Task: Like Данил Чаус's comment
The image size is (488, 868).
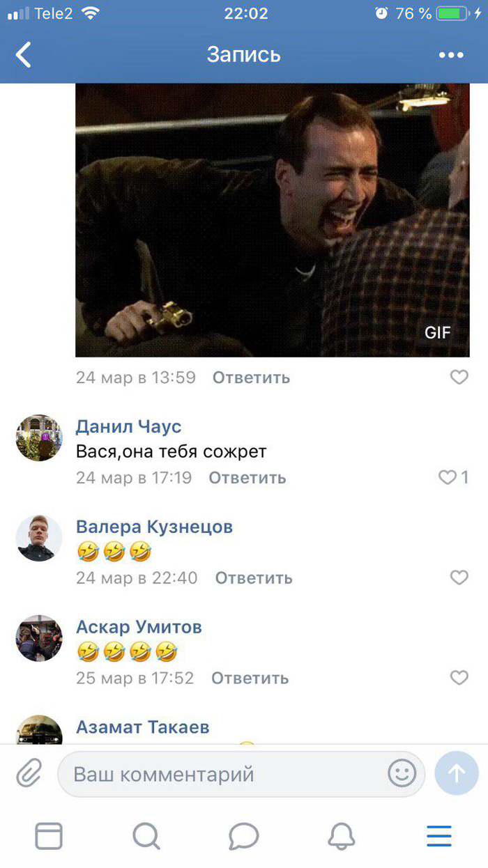Action: click(x=446, y=477)
